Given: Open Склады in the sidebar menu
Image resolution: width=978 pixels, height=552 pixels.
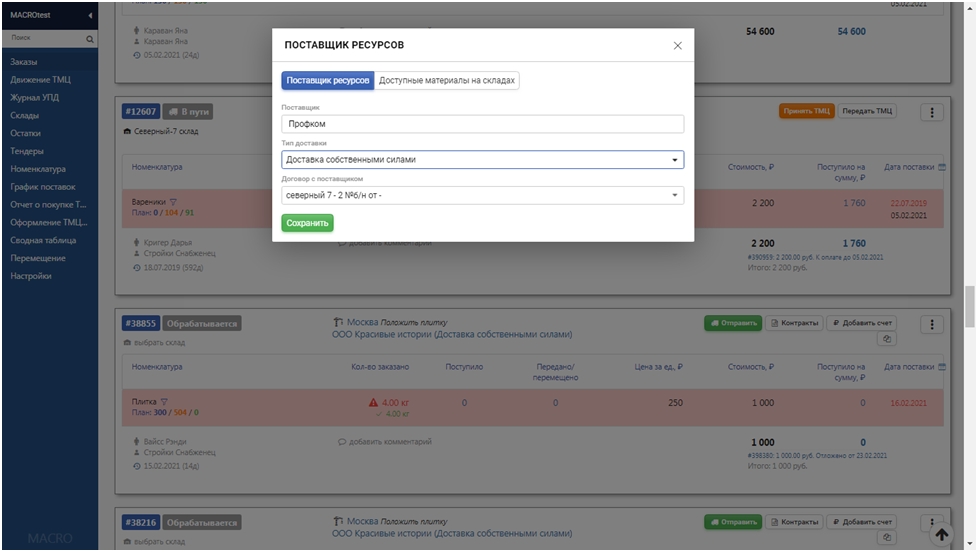Looking at the screenshot, I should pos(24,115).
